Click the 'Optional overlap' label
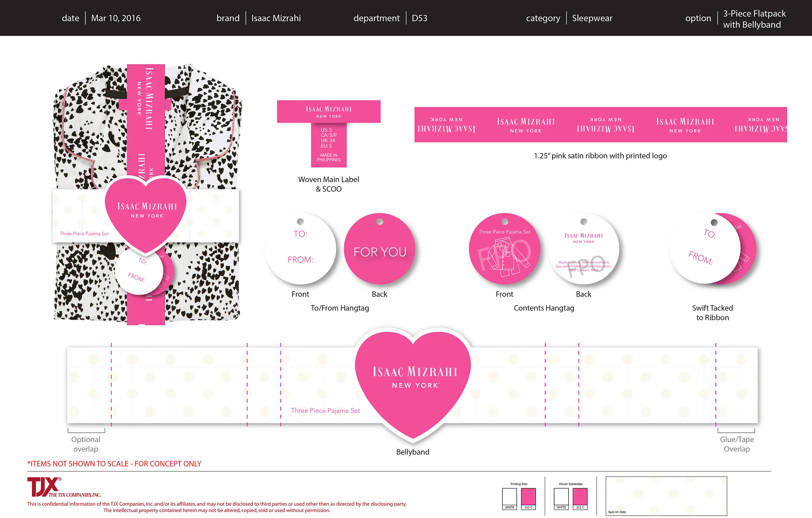 (86, 444)
